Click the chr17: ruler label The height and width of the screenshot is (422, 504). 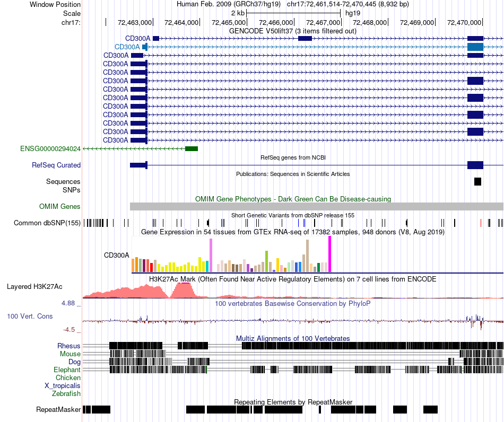click(71, 22)
